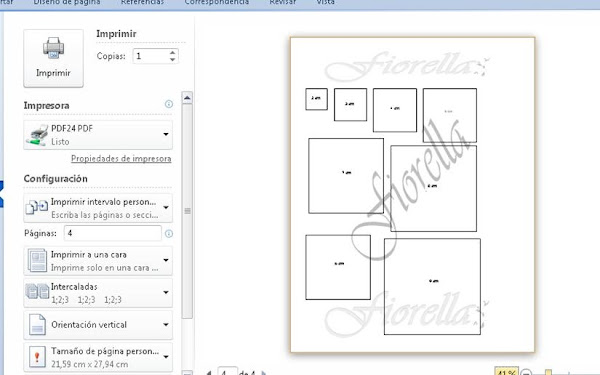600x375 pixels.
Task: Click the print preview page thumbnail
Action: [412, 194]
